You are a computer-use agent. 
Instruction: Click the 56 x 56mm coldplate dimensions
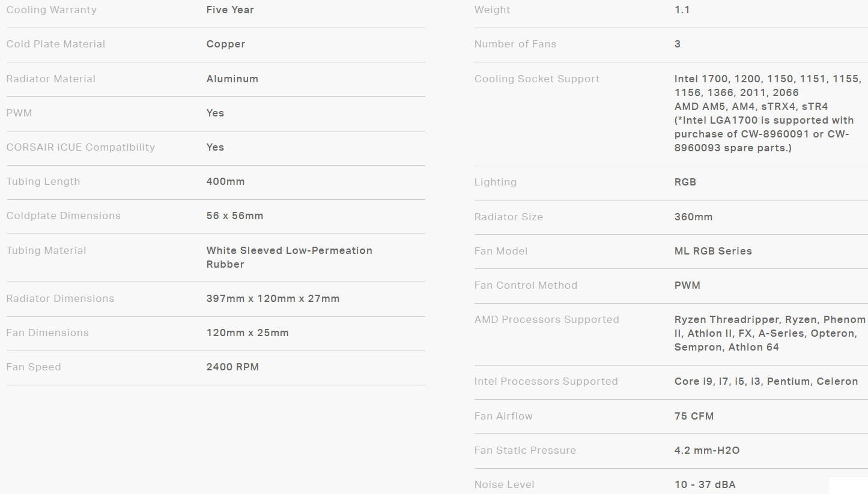234,215
